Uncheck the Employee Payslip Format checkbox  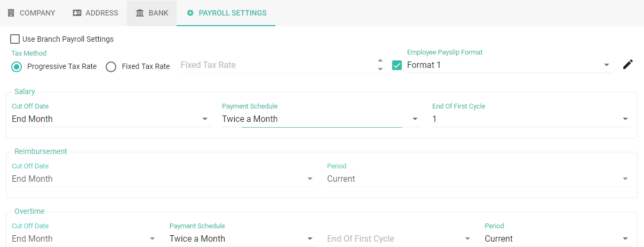pyautogui.click(x=396, y=65)
